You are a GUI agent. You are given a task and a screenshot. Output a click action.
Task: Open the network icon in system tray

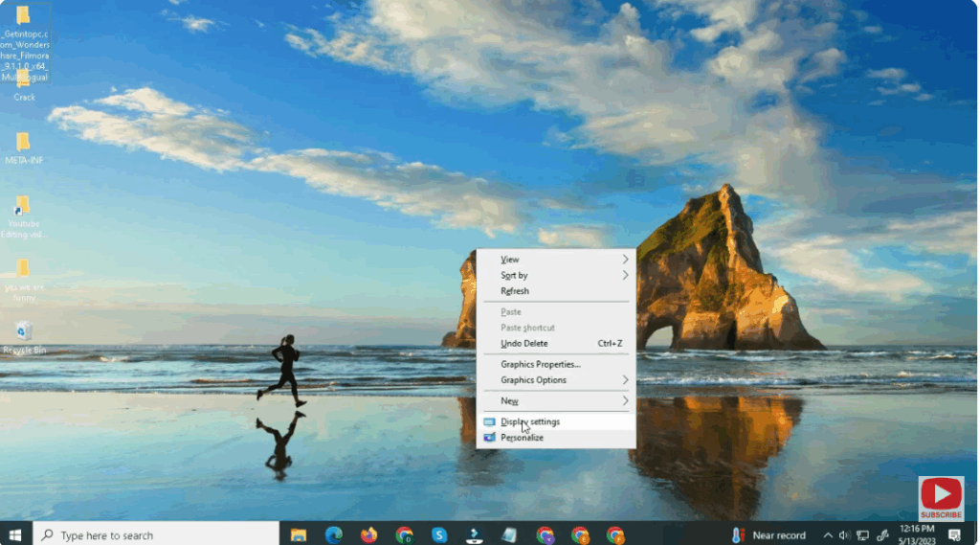[863, 535]
